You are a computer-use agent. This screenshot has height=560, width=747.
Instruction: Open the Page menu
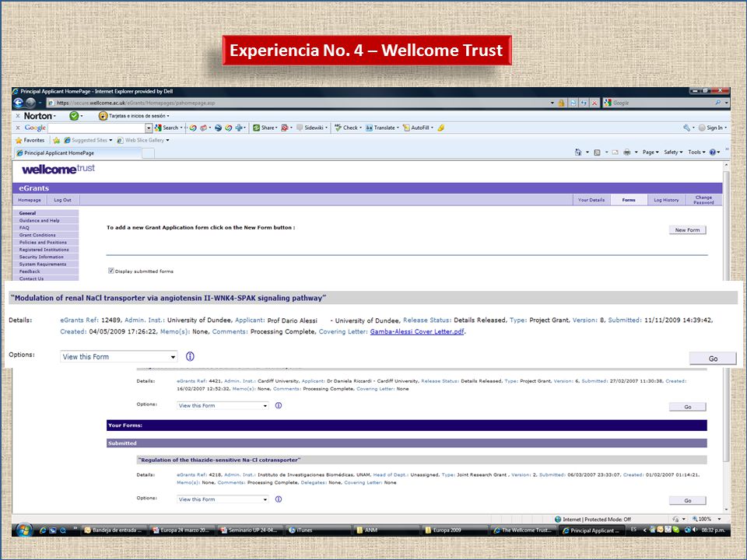(x=650, y=152)
